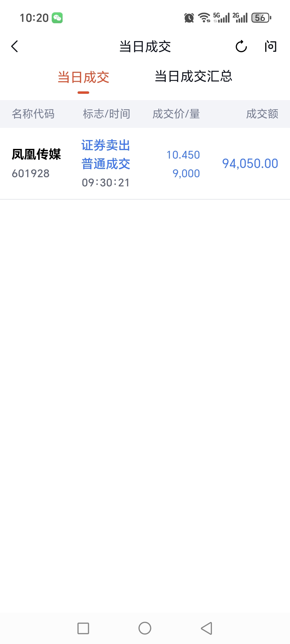Tap the 证券卖出 trade flag
This screenshot has height=644, width=290.
(x=106, y=145)
